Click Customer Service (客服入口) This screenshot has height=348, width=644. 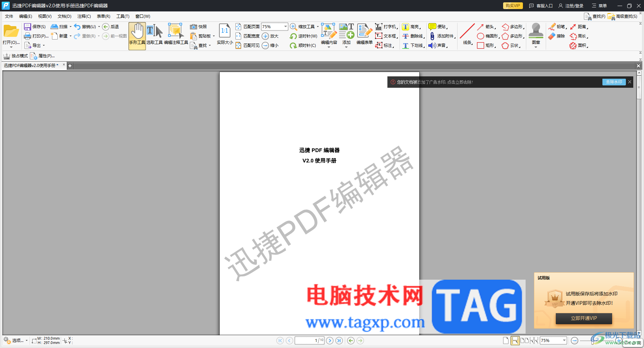(541, 6)
